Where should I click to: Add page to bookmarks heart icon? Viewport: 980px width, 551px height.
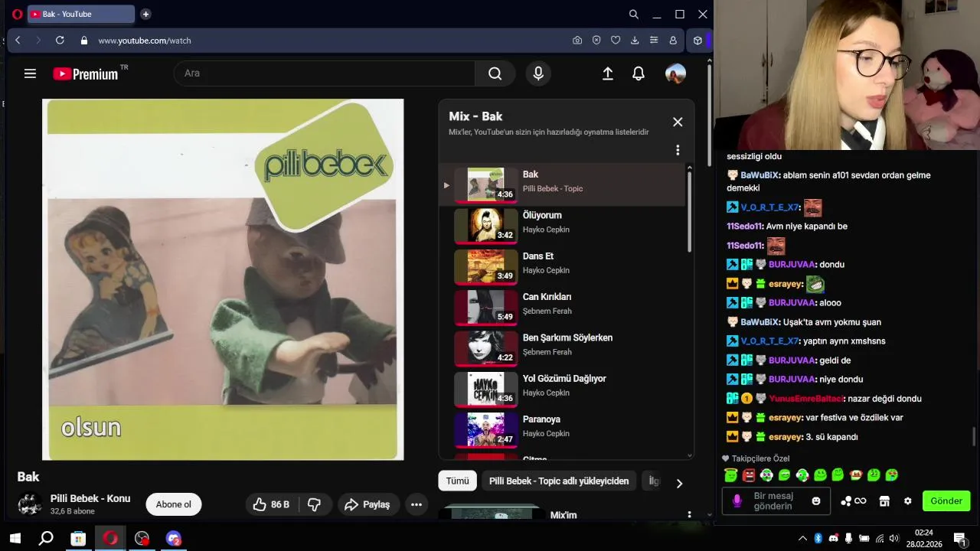(x=616, y=41)
